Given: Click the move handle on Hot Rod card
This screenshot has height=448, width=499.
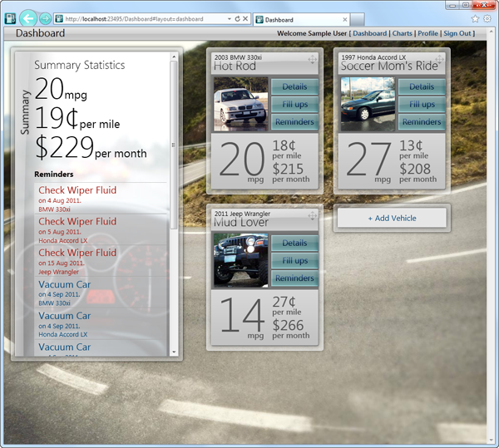Looking at the screenshot, I should coord(312,59).
